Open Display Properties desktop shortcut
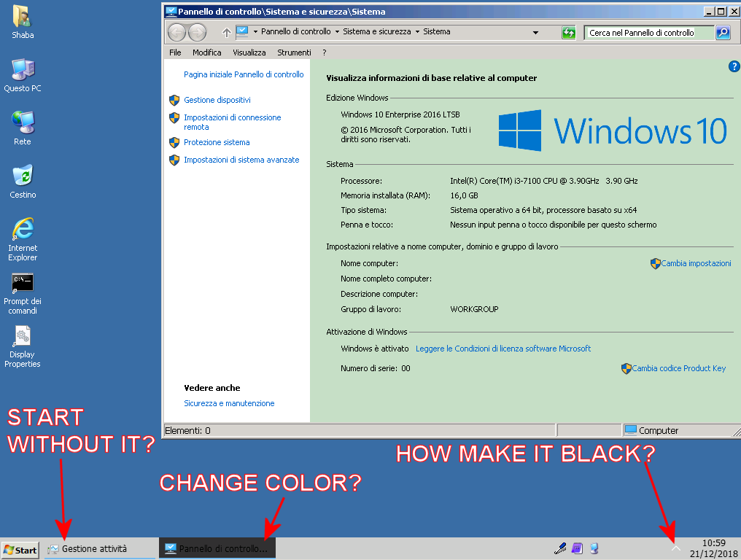 pyautogui.click(x=22, y=347)
